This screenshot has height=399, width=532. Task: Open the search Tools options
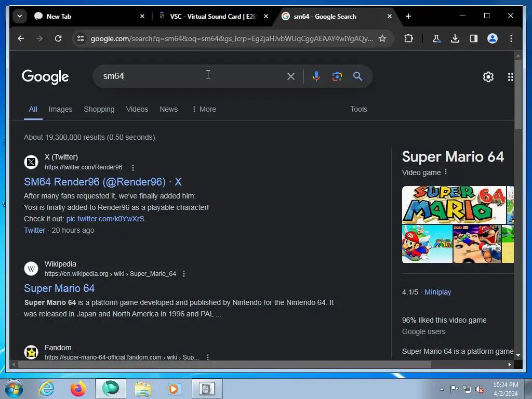(x=358, y=109)
